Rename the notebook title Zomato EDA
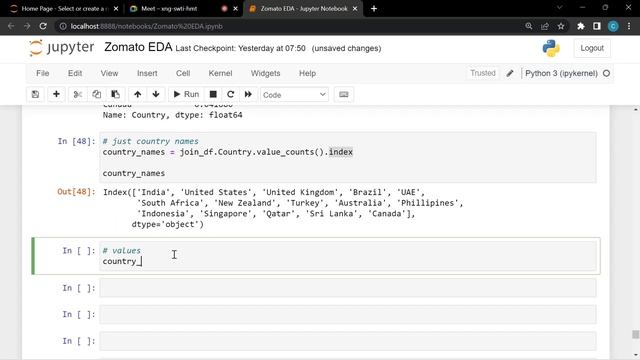The width and height of the screenshot is (640, 360). [138, 47]
